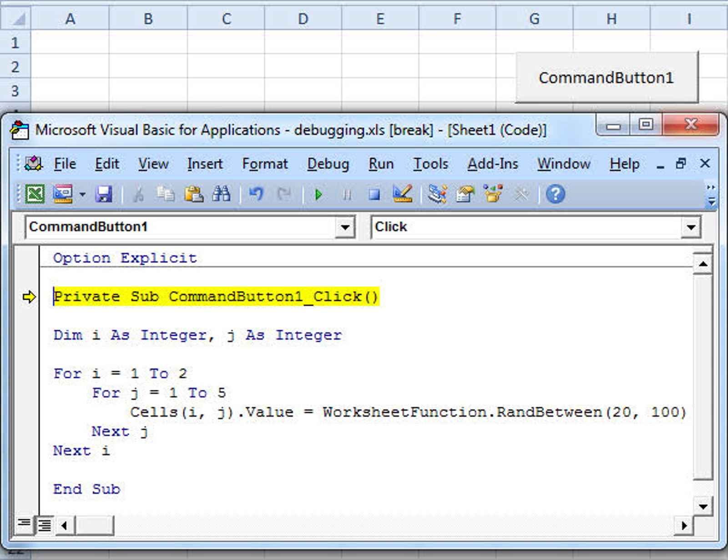The height and width of the screenshot is (560, 728).
Task: Click the Insert UserForm toolbar icon
Action: tap(63, 194)
